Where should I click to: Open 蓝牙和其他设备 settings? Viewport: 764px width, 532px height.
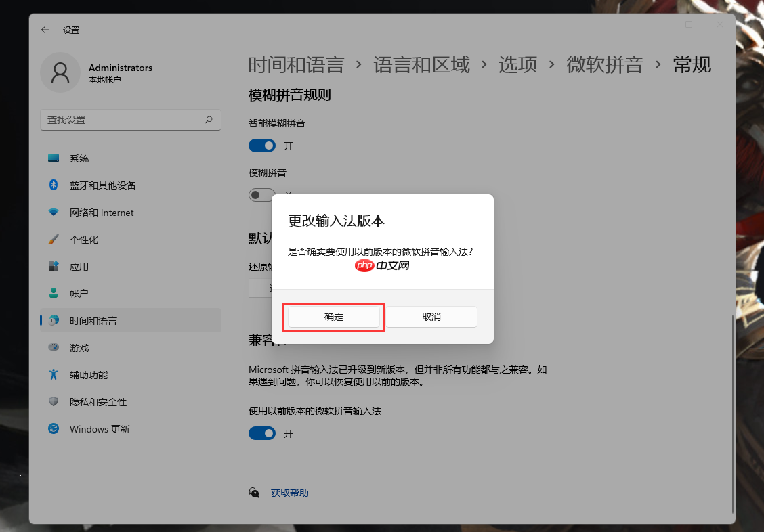tap(54, 185)
